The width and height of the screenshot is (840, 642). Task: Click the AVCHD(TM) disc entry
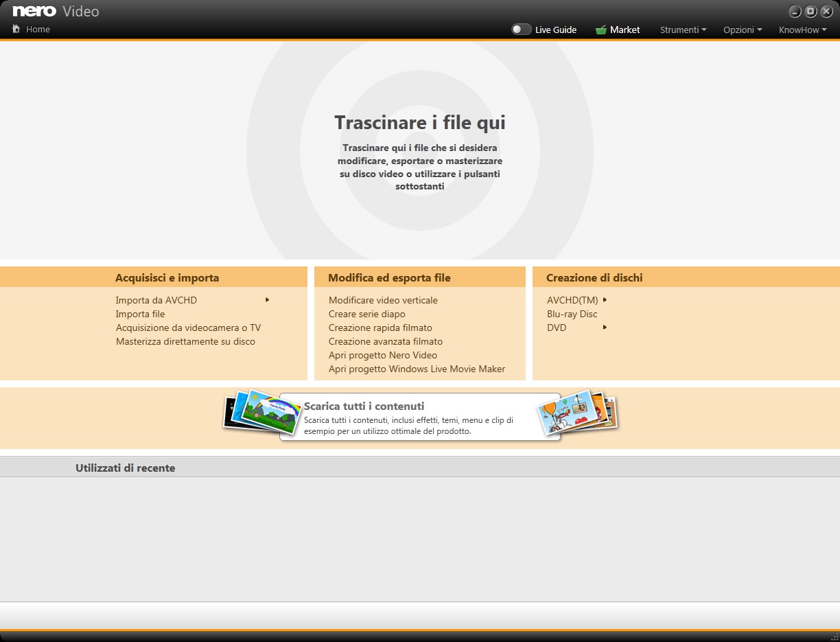(x=572, y=300)
